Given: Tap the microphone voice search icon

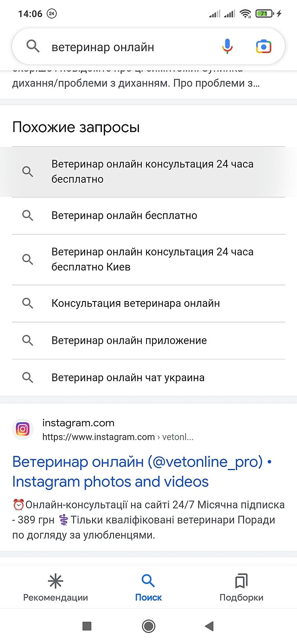Looking at the screenshot, I should click(227, 47).
